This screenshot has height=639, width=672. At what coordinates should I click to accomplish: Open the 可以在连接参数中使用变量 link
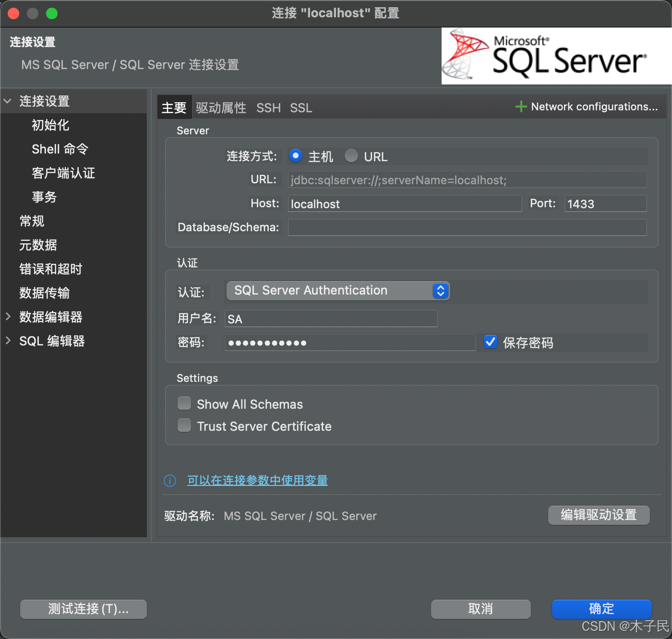(257, 480)
